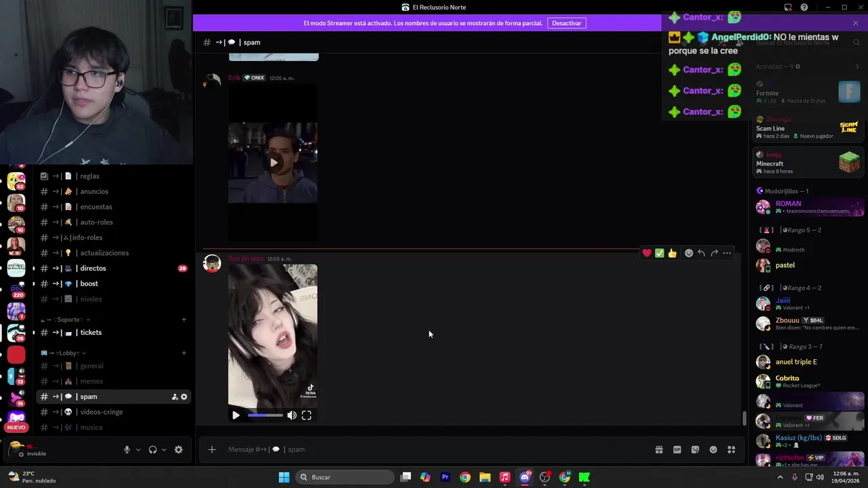868x488 pixels.
Task: Create invite for spam channel
Action: [174, 396]
